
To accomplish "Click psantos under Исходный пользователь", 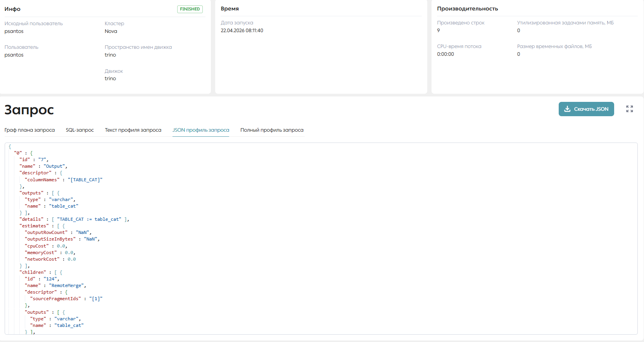I will pos(14,31).
